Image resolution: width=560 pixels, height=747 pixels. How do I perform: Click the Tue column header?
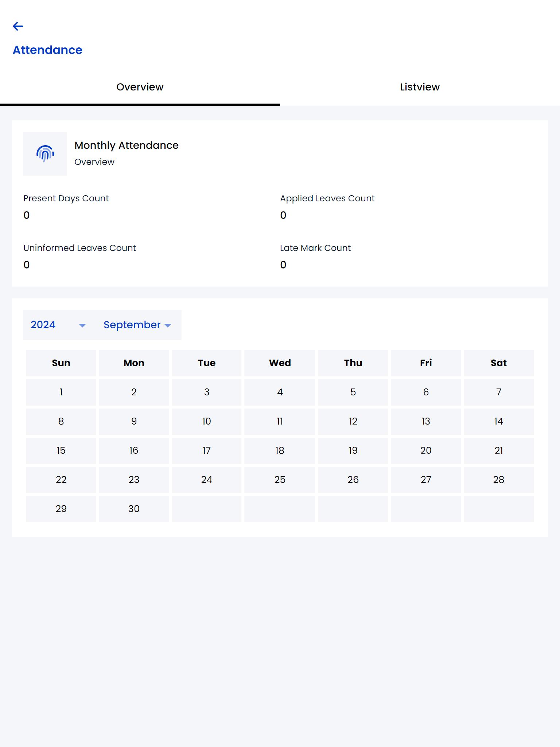(207, 363)
